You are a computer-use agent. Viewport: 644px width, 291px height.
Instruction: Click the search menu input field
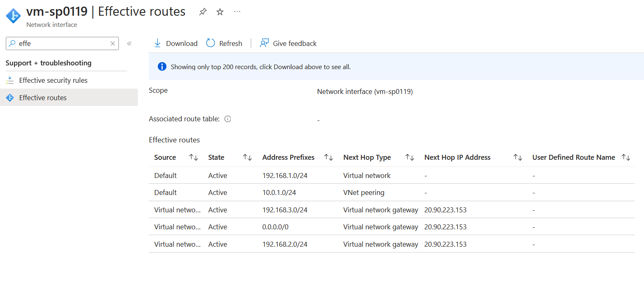[62, 43]
